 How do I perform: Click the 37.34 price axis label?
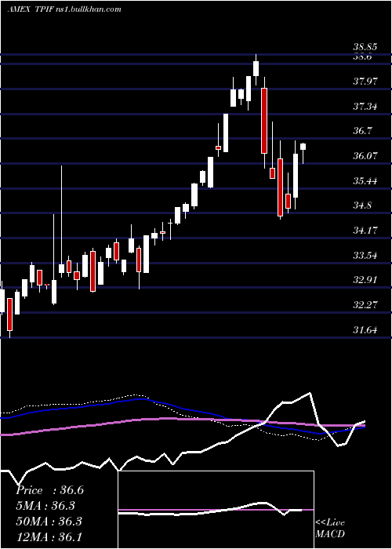pos(365,106)
